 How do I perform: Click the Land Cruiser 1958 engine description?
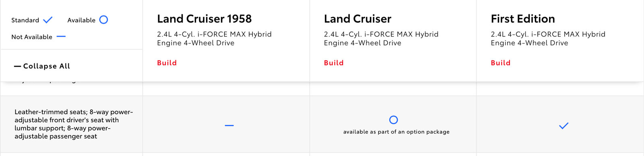pos(215,39)
